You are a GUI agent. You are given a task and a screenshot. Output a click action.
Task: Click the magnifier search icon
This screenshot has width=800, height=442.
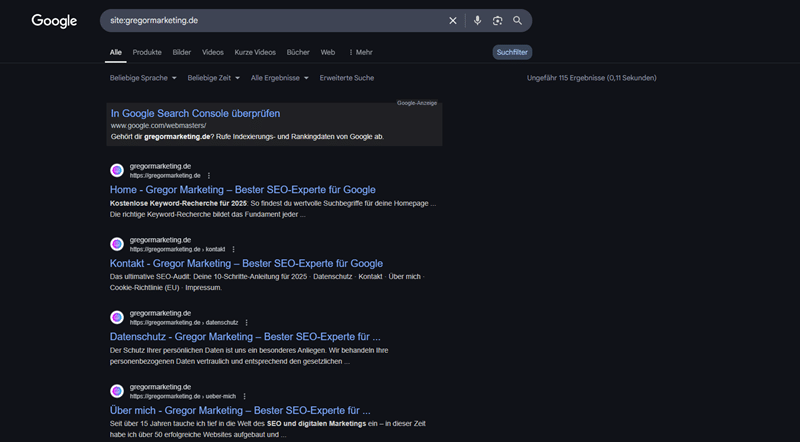[517, 20]
